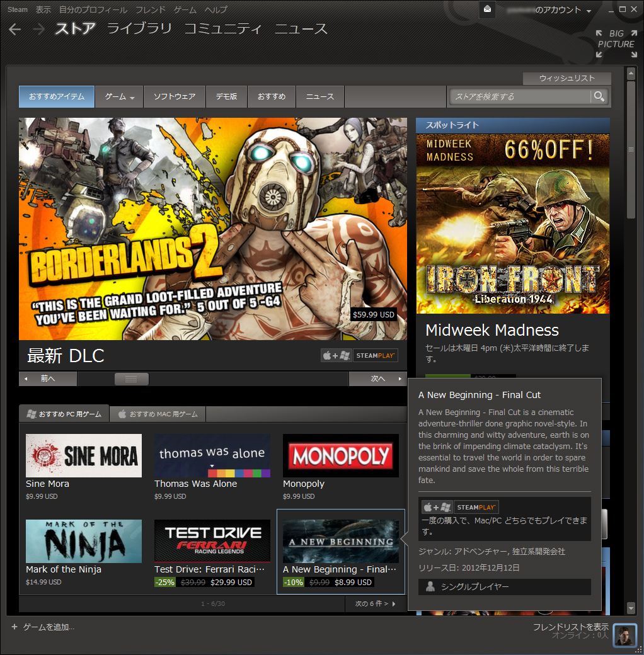644x655 pixels.
Task: Click the scrollbar up arrow
Action: (x=631, y=74)
